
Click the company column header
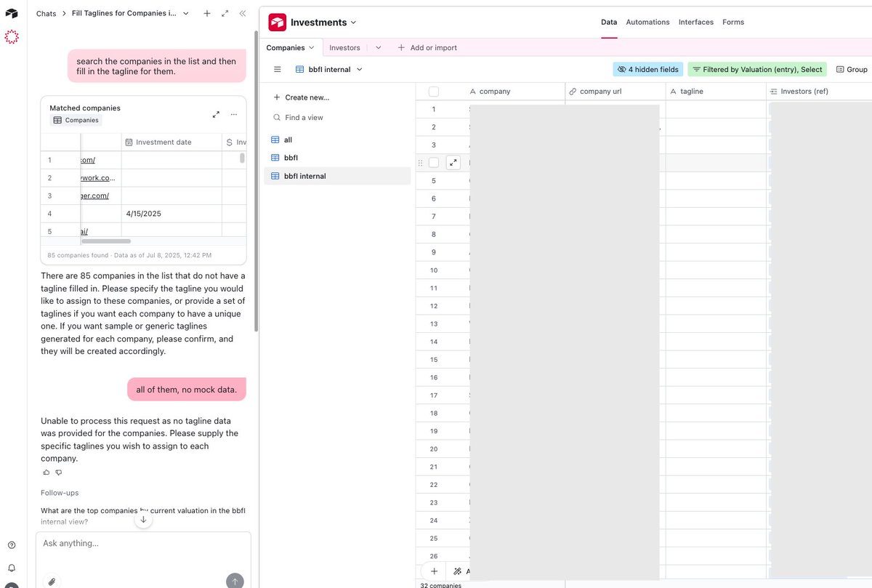515,92
